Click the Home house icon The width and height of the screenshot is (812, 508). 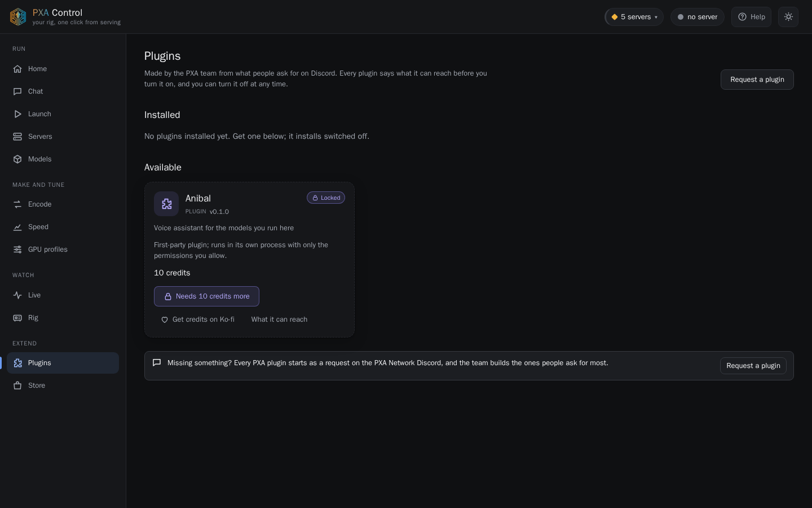click(17, 69)
